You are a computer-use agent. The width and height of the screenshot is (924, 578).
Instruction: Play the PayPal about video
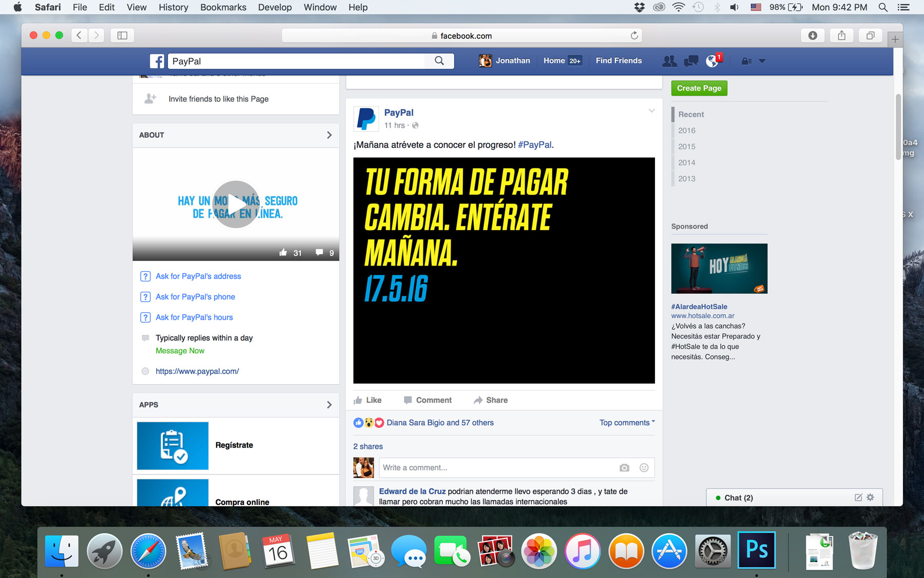pos(236,204)
